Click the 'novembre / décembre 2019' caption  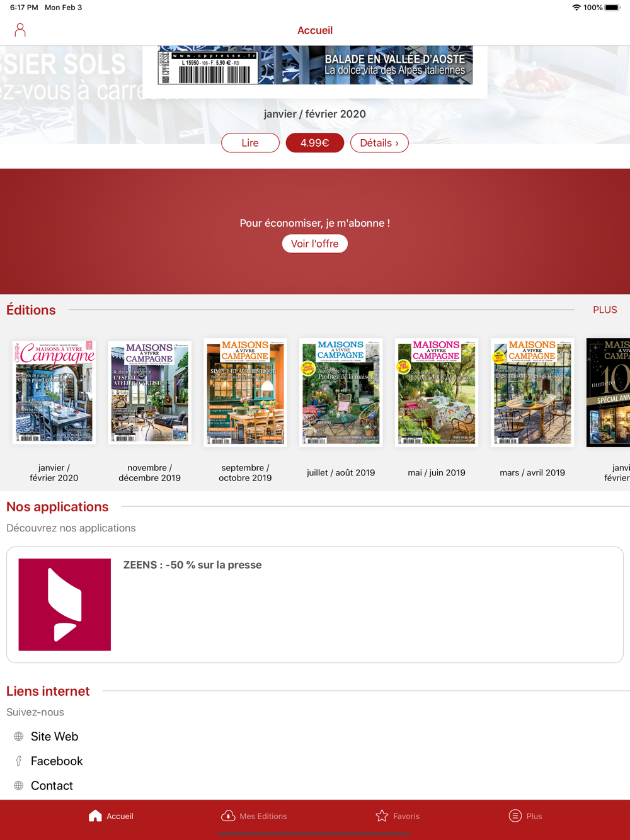[x=149, y=473]
